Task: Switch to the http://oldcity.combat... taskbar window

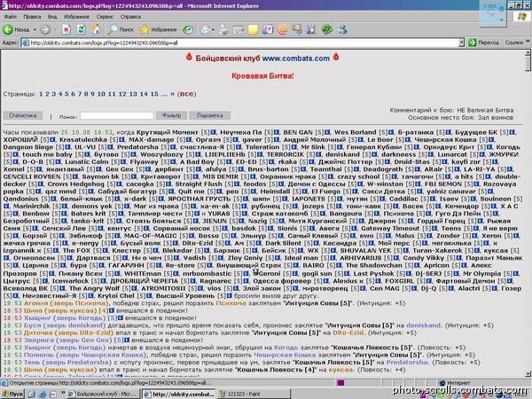Action: [178, 394]
